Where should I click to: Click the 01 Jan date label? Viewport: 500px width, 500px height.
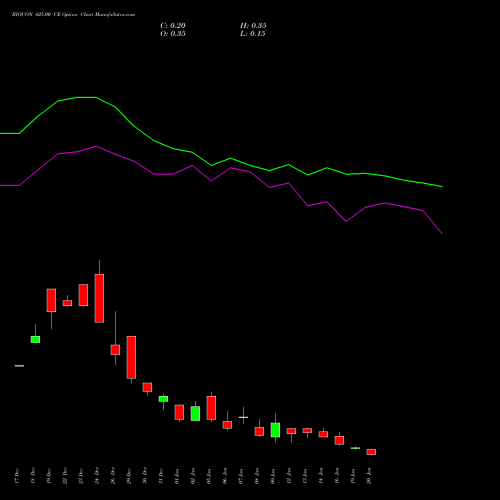pyautogui.click(x=177, y=476)
